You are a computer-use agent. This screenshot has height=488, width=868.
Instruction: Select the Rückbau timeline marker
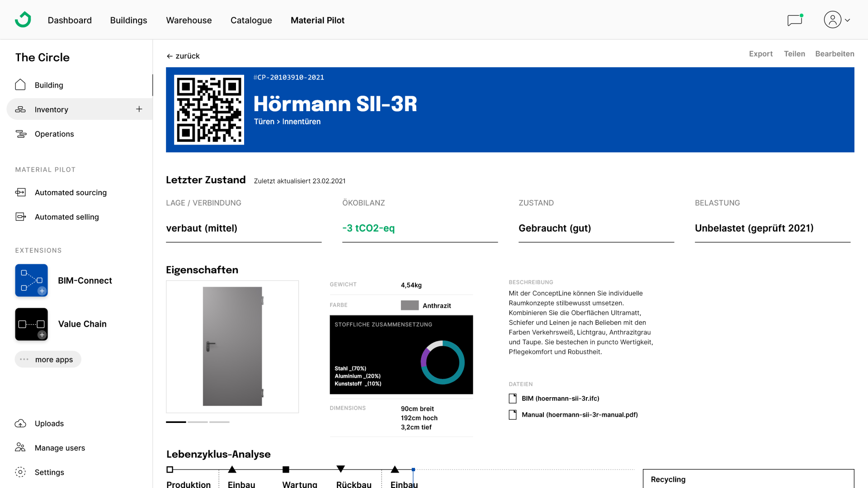click(341, 469)
